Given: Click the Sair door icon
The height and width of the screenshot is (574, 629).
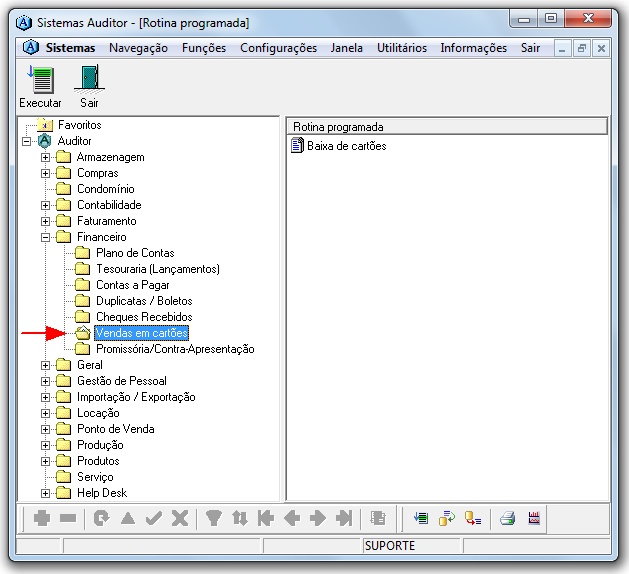Looking at the screenshot, I should coord(89,78).
